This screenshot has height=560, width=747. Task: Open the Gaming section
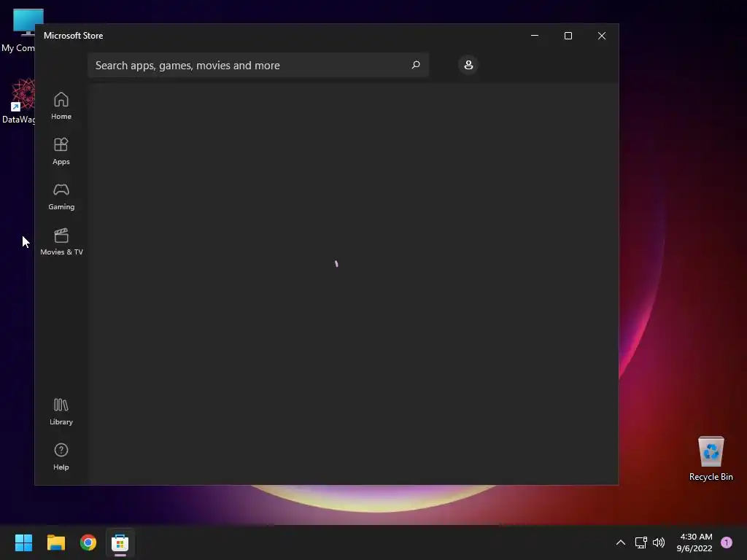point(61,197)
